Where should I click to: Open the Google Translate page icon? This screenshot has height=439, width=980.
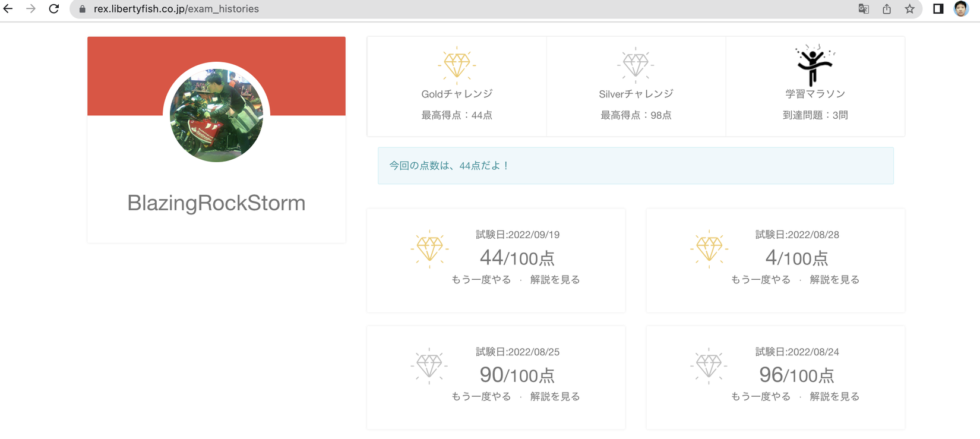864,9
